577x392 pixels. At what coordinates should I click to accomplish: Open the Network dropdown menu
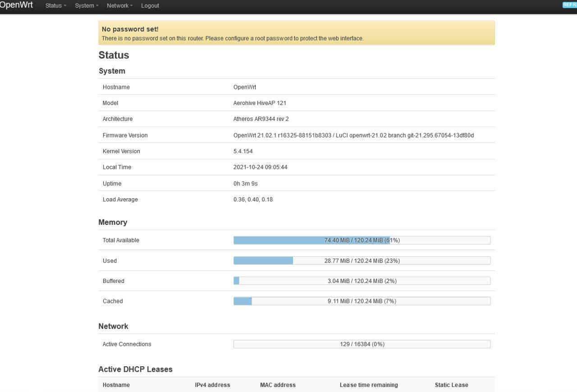(120, 6)
